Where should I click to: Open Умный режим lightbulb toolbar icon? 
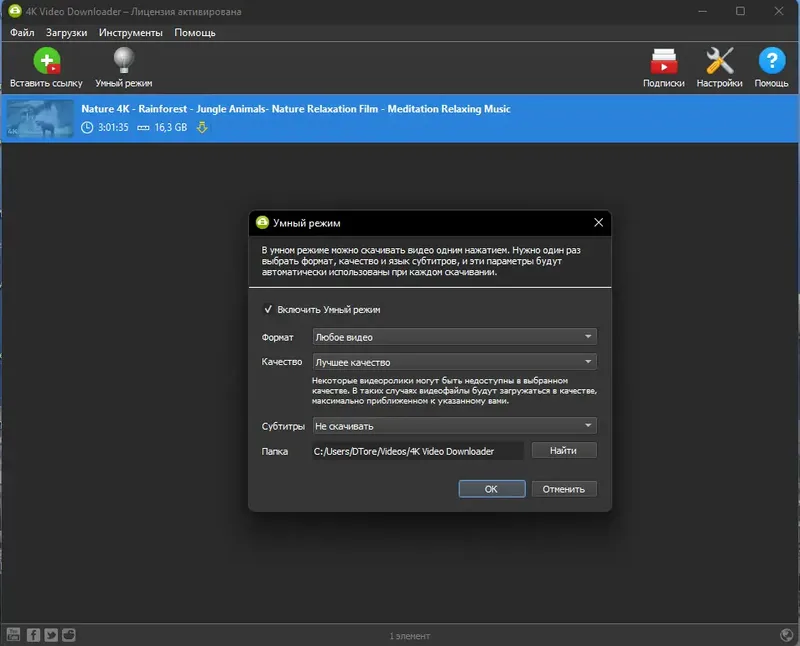pos(123,60)
